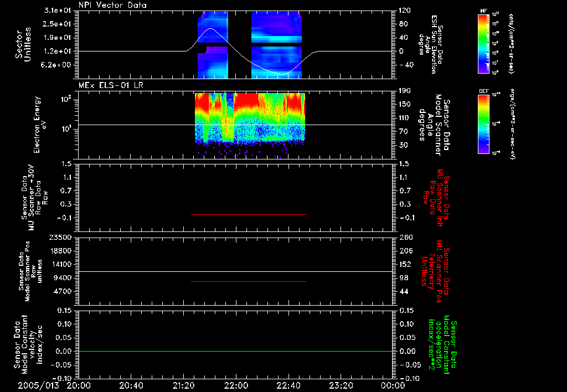Click the "23:20" time axis label
The height and width of the screenshot is (392, 567).
pyautogui.click(x=341, y=385)
